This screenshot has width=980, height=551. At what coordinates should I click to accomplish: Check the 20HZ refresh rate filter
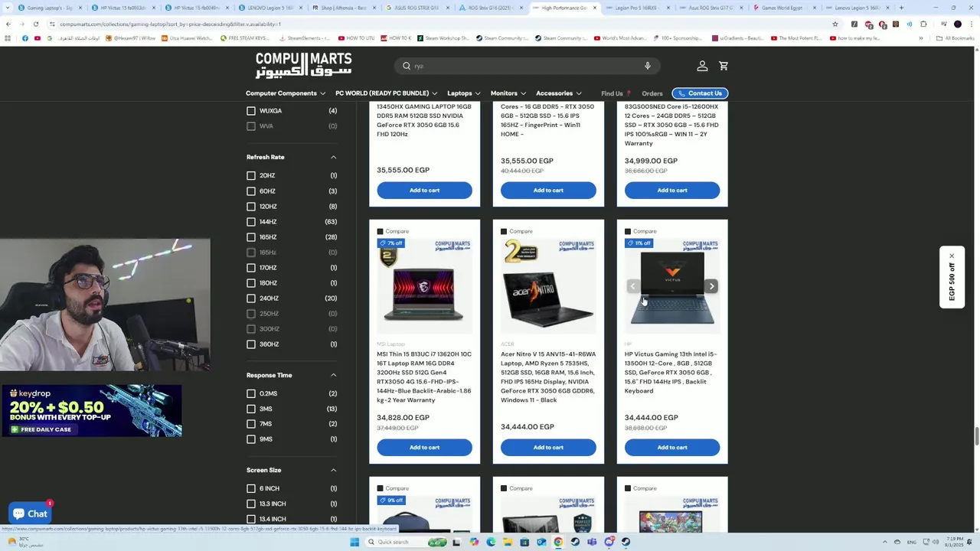pyautogui.click(x=251, y=175)
